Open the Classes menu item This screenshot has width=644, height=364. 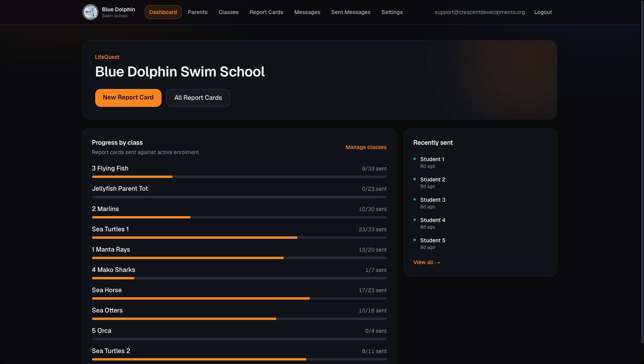click(229, 12)
